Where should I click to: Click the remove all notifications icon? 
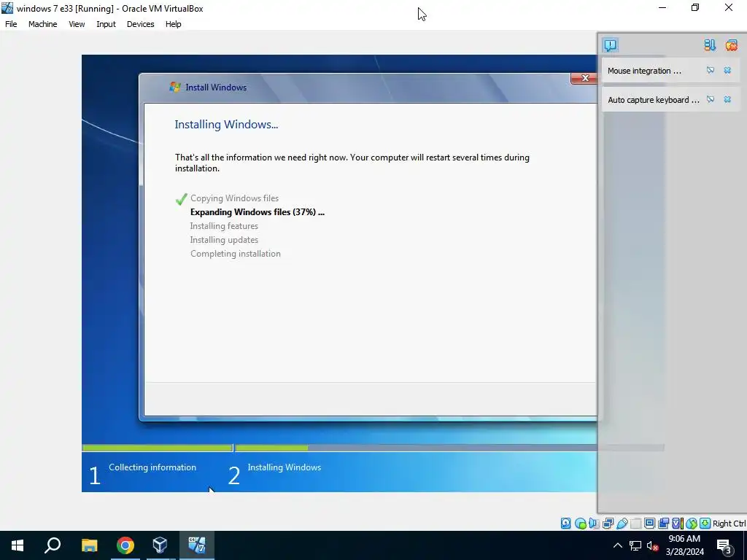click(x=731, y=45)
